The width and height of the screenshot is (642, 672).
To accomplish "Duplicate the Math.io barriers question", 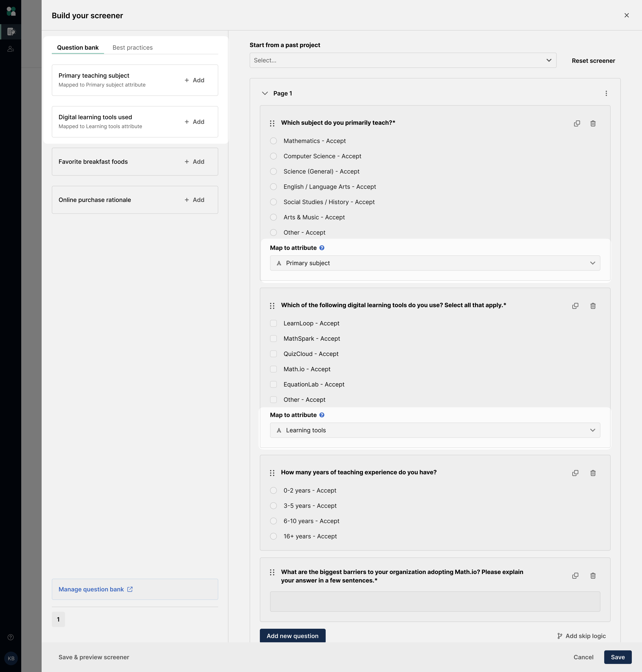I will 575,575.
